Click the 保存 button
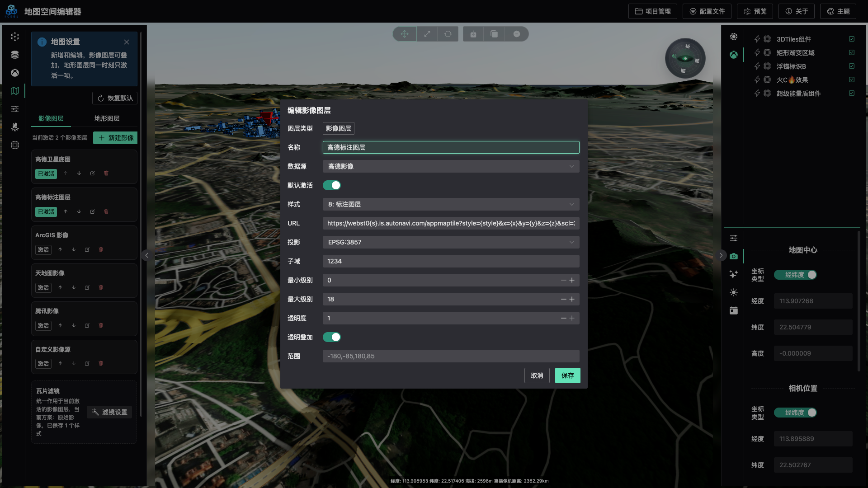868x488 pixels. click(x=567, y=375)
